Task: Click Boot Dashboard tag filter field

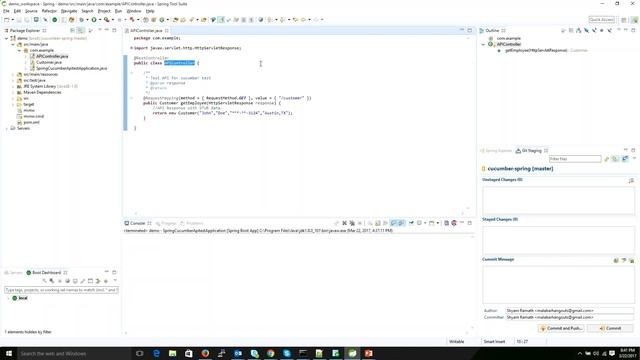Action: pyautogui.click(x=61, y=290)
